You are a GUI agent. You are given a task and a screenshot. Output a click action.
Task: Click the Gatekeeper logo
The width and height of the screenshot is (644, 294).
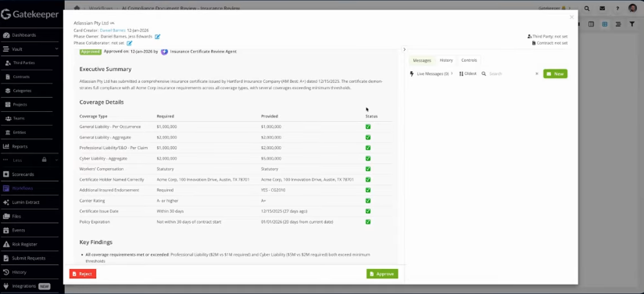tap(30, 14)
